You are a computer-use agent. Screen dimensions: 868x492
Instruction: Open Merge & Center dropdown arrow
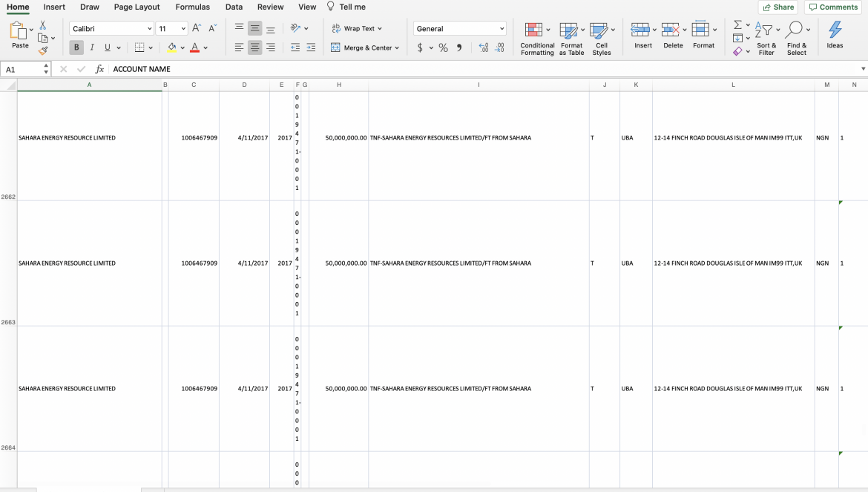(x=397, y=48)
